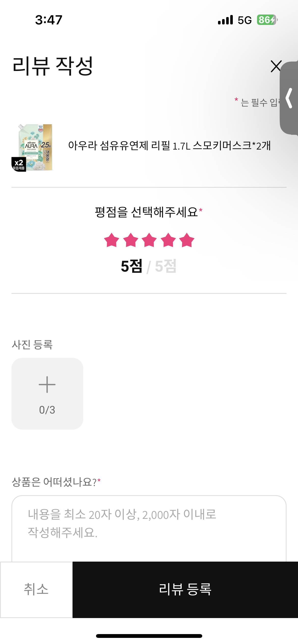Choose the third rating star

pos(149,240)
